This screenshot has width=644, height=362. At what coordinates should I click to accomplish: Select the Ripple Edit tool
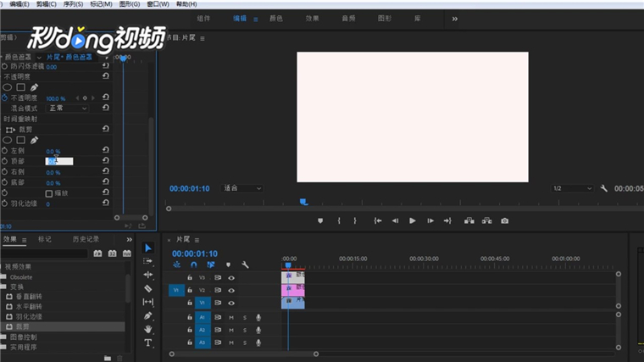tap(147, 275)
